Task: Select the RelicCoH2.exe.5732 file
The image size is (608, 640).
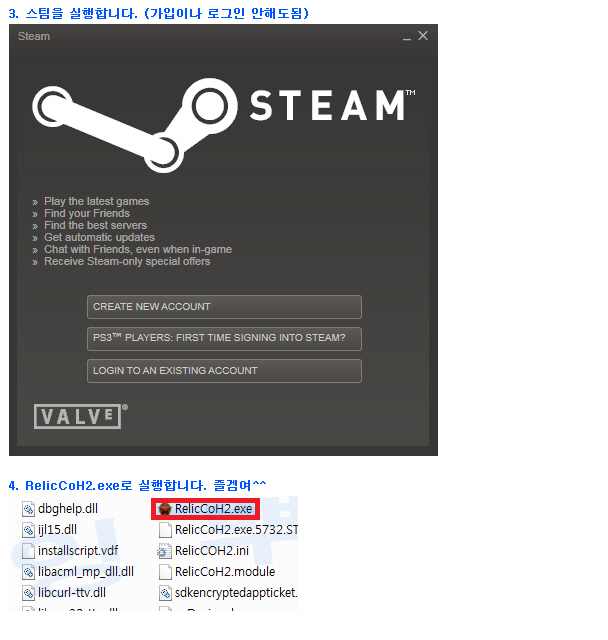Action: (228, 530)
